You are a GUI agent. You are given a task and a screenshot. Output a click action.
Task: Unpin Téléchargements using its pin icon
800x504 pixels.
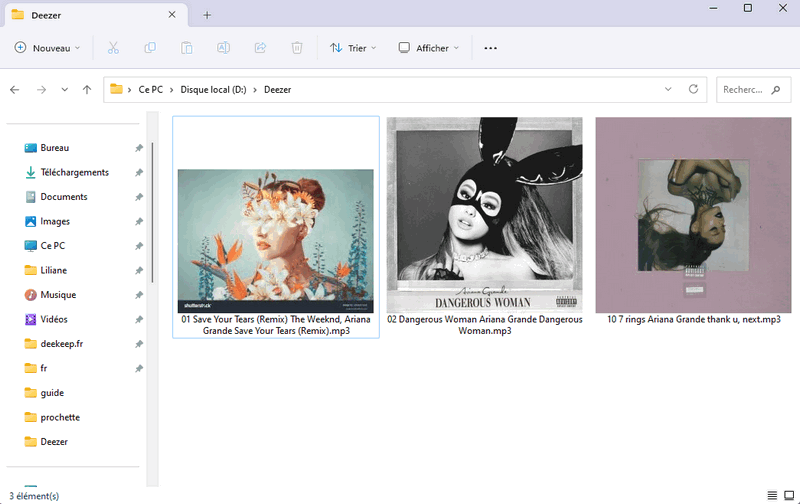tap(139, 172)
